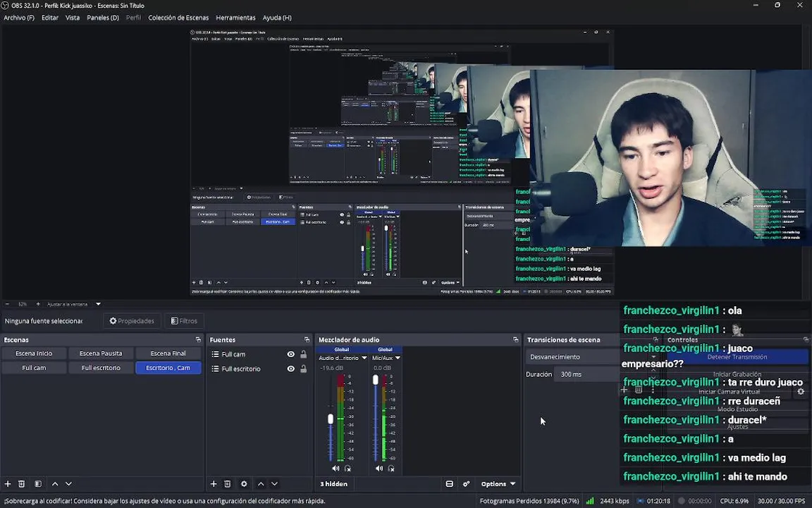Click the -19.6 dB level readout

[332, 368]
